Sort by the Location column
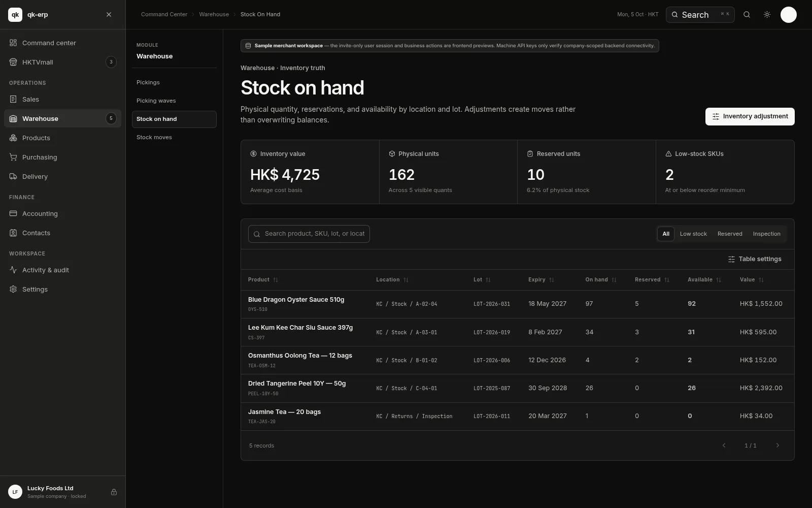The height and width of the screenshot is (508, 812). point(392,280)
